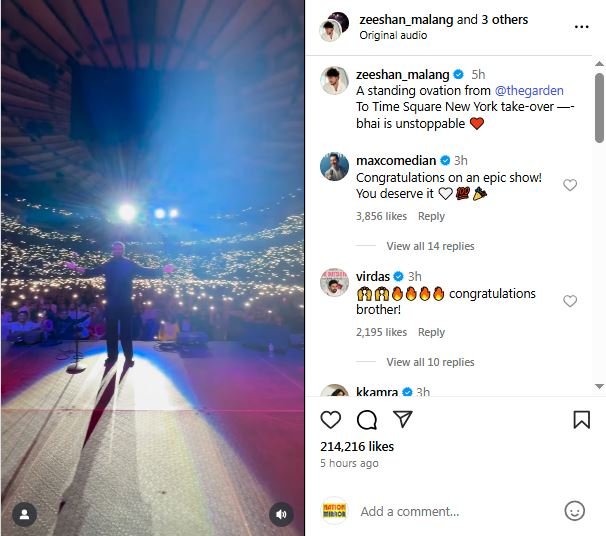Share post using paper plane icon
The width and height of the screenshot is (606, 536).
(402, 420)
